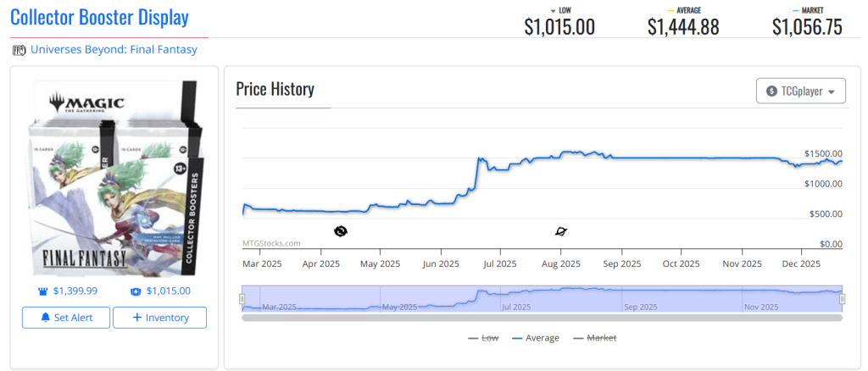
Task: Click the crown icon next to $1,399.99
Action: [43, 291]
